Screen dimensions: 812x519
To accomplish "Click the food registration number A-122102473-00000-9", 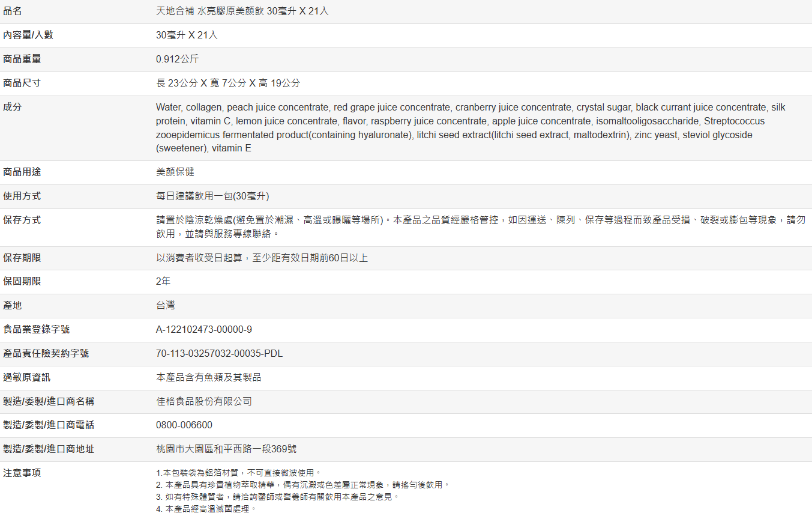I will tap(204, 330).
